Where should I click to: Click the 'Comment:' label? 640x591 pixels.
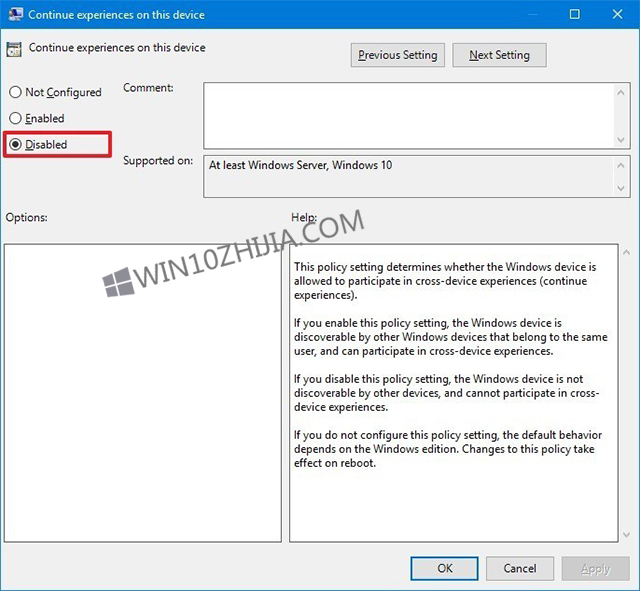point(148,88)
